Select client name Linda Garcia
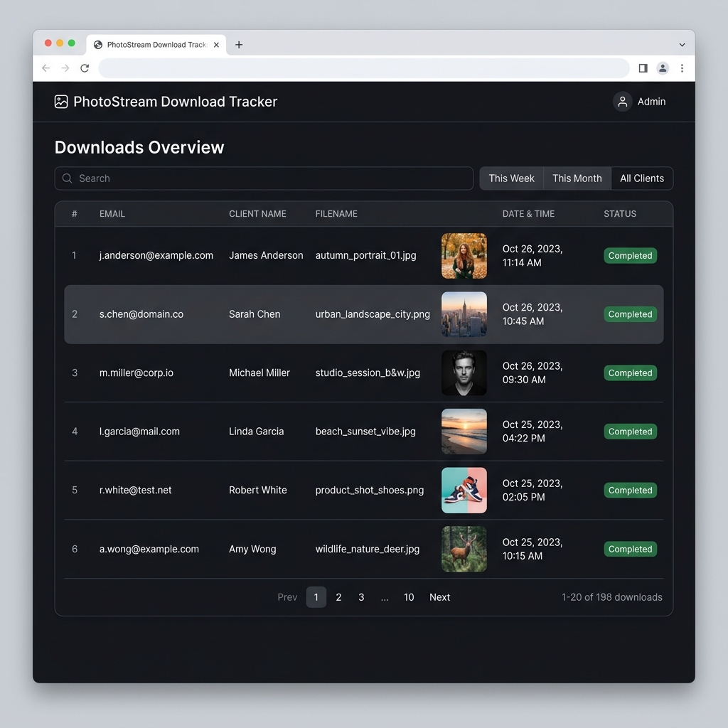 pos(256,432)
